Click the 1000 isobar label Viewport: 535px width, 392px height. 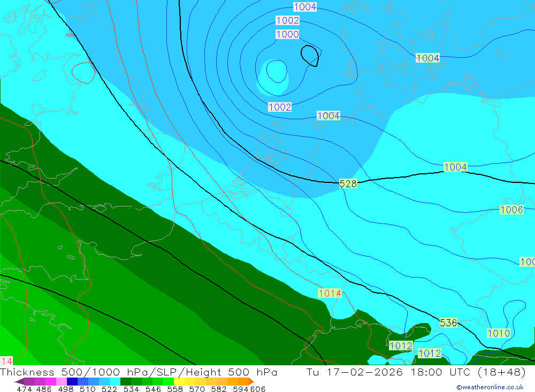[287, 34]
